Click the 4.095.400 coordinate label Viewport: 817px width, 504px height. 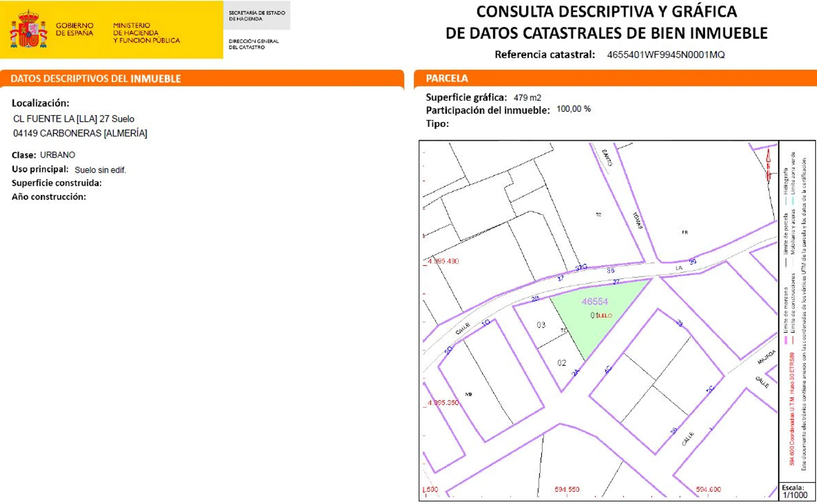(443, 261)
